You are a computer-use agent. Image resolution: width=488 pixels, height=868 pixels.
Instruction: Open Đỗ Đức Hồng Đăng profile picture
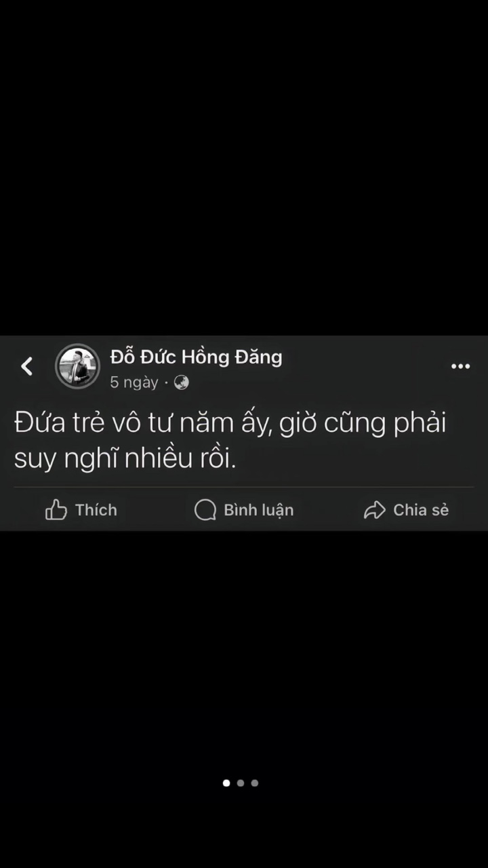point(77,366)
